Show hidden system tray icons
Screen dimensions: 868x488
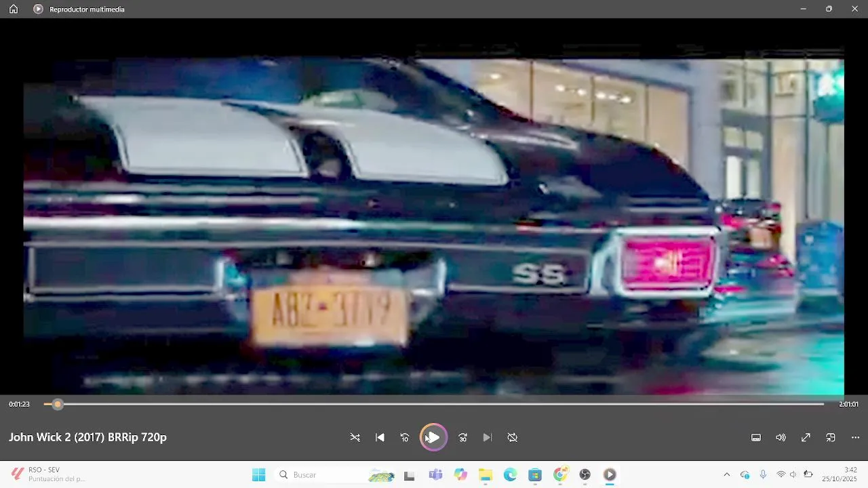point(727,474)
